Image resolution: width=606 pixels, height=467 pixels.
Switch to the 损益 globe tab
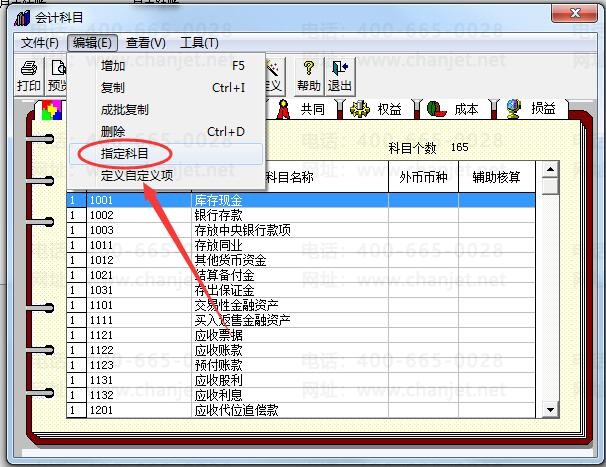[x=532, y=109]
